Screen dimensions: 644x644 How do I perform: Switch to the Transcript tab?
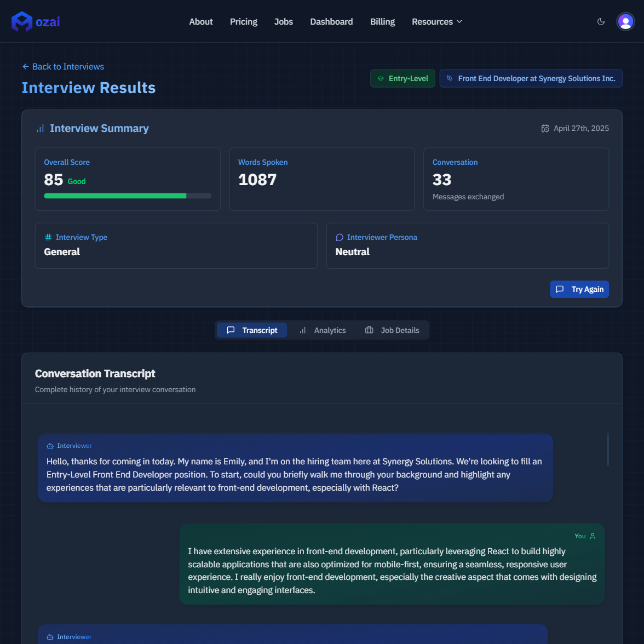click(252, 330)
